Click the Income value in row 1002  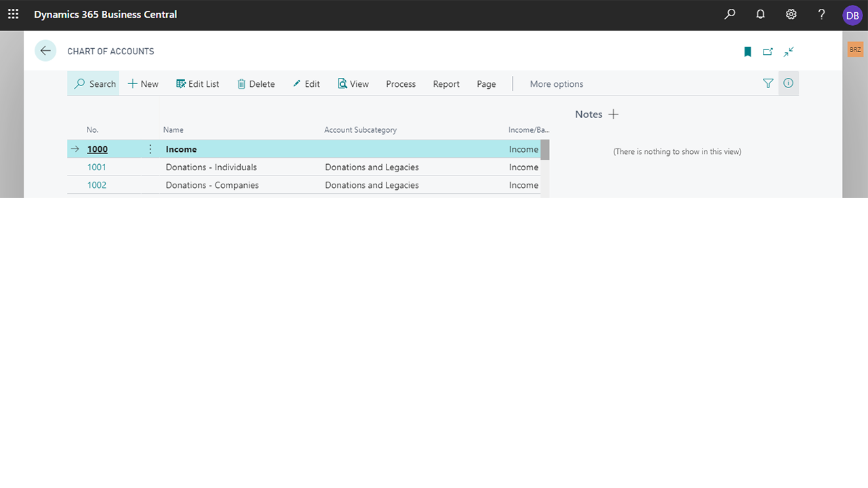tap(524, 185)
